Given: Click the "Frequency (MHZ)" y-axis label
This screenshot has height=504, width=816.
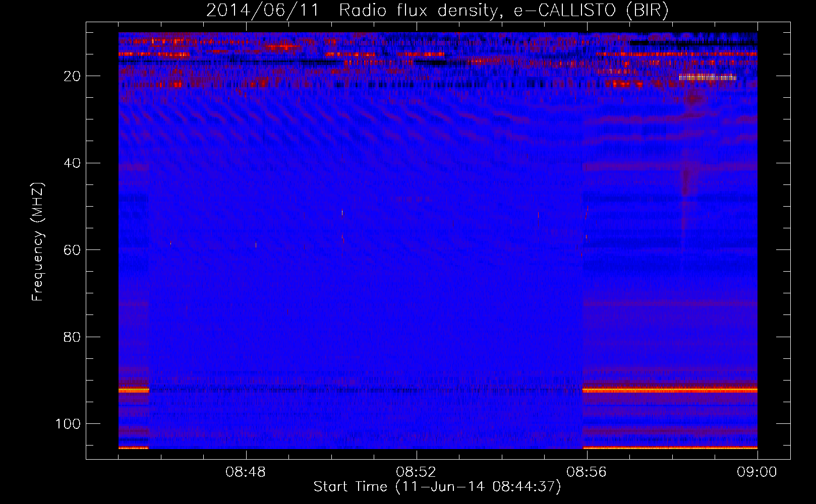Looking at the screenshot, I should [38, 242].
